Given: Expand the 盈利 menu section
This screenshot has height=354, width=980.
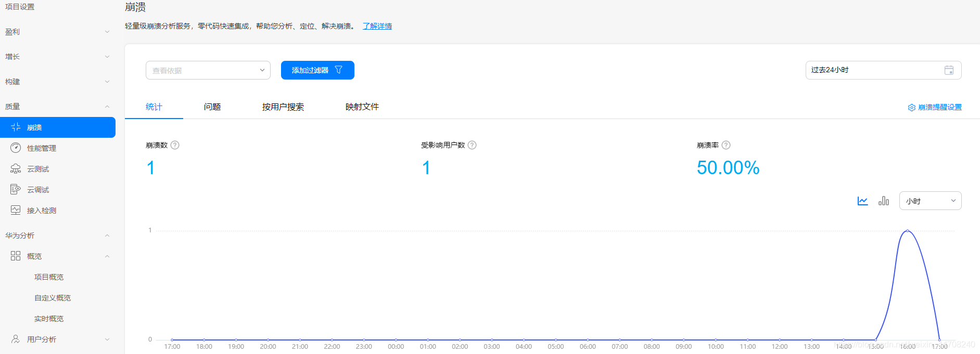Looking at the screenshot, I should tap(107, 32).
